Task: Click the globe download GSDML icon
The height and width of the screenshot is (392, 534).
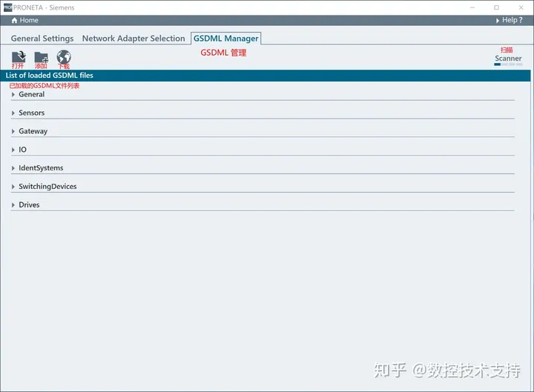Action: (x=64, y=57)
